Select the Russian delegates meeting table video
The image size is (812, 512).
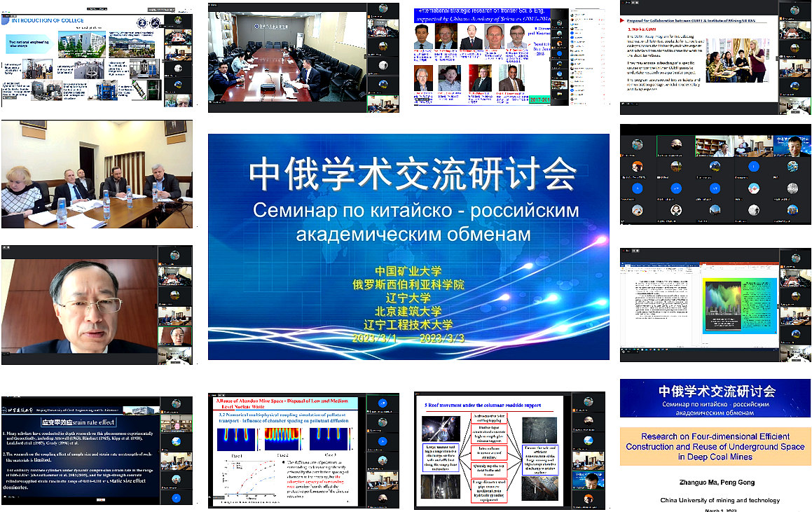coord(97,175)
